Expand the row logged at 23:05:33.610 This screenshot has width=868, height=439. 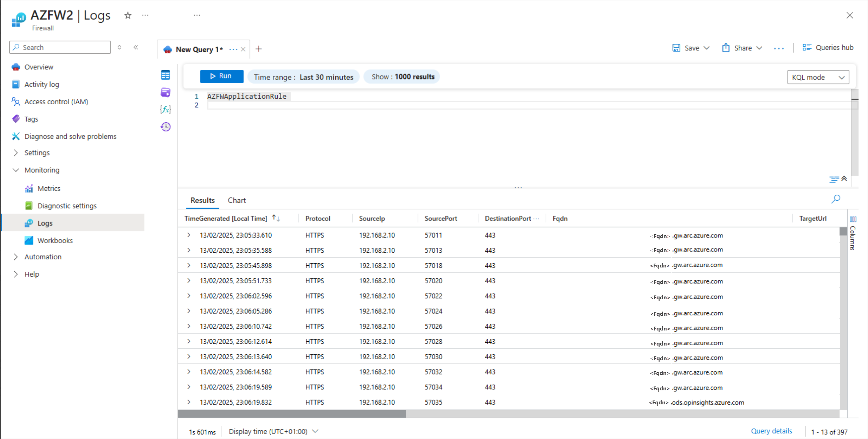tap(189, 235)
